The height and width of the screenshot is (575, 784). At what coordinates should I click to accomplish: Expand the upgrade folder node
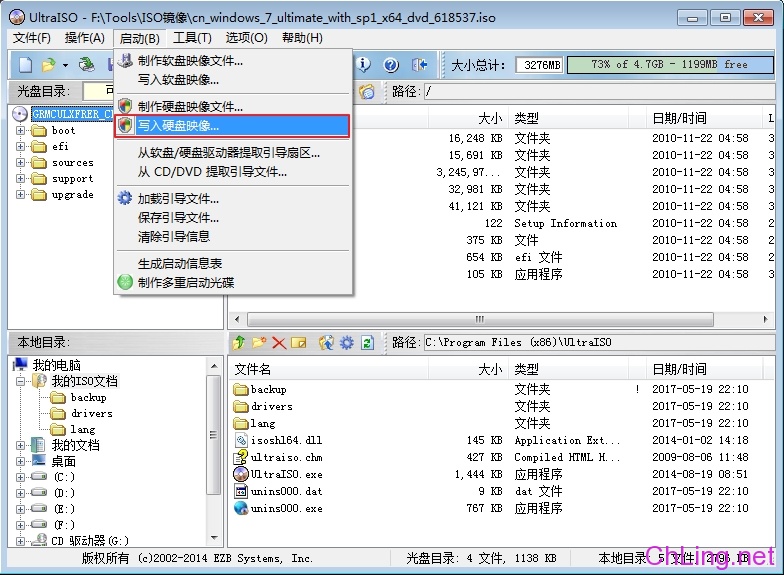(20, 194)
